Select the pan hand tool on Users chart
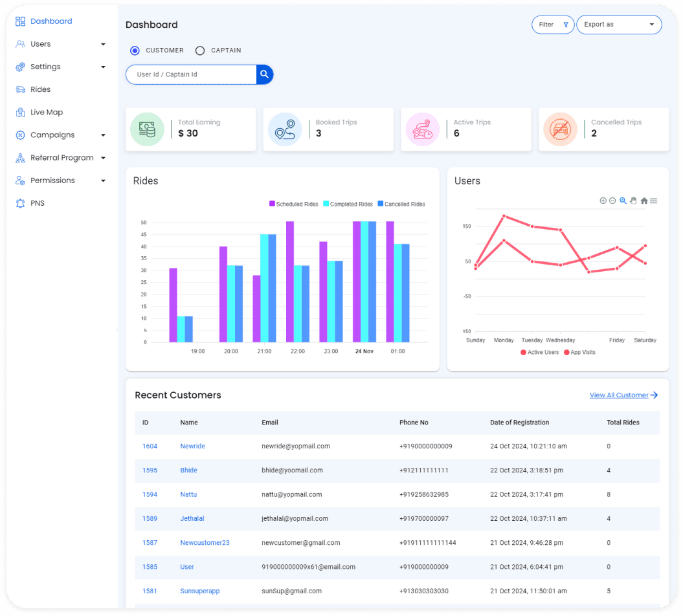 633,201
